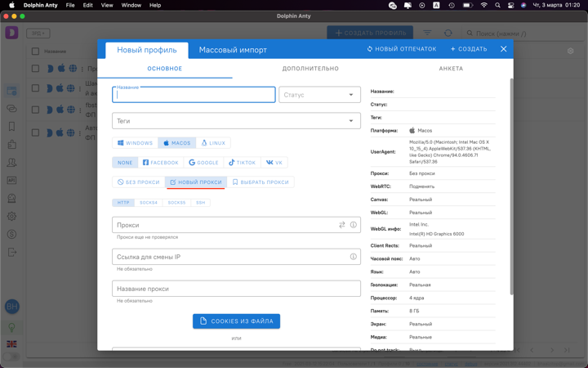Click the green lightbulb icon

pyautogui.click(x=11, y=326)
